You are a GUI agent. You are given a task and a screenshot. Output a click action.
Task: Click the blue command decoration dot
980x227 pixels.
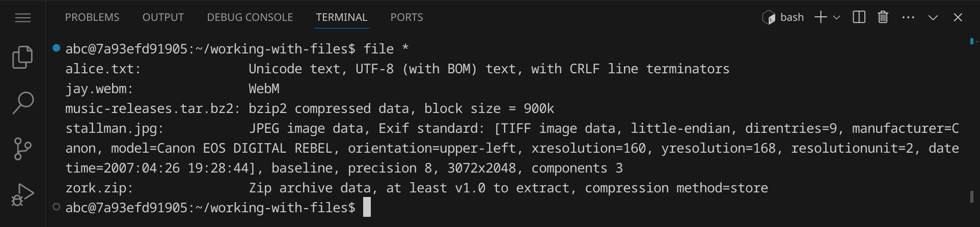tap(57, 48)
